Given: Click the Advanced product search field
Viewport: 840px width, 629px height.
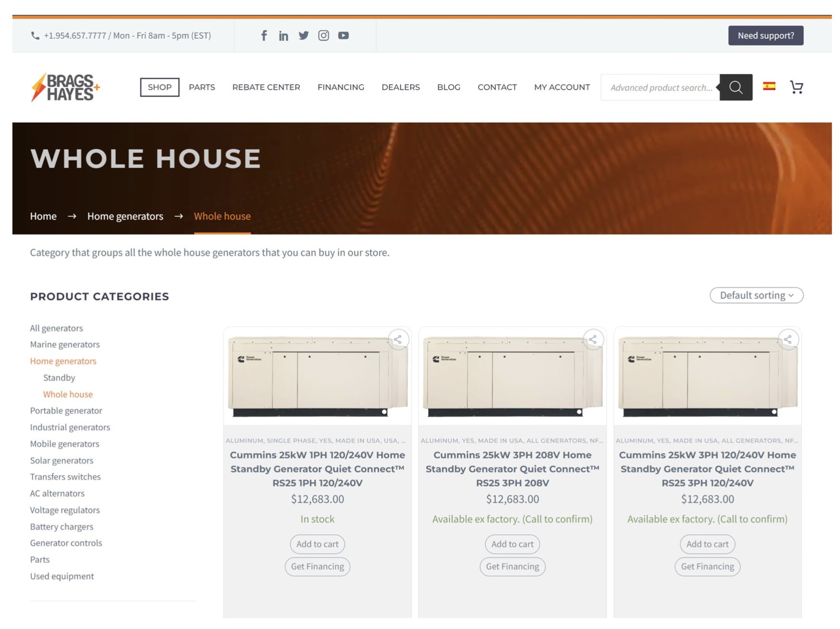Looking at the screenshot, I should coord(661,87).
